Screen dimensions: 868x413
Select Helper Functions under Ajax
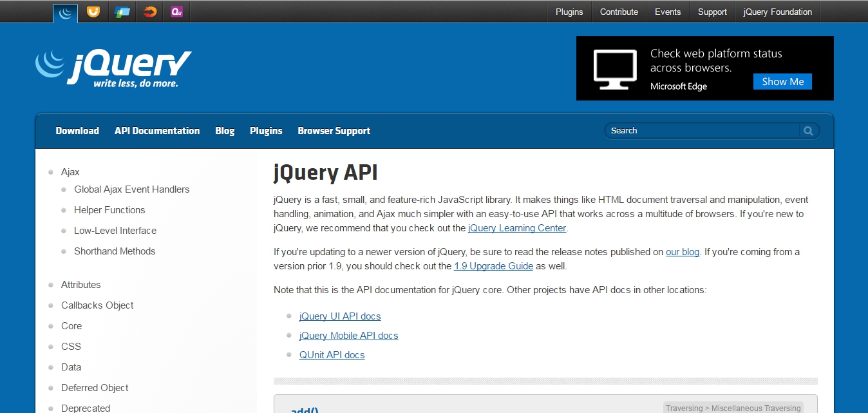click(x=109, y=209)
